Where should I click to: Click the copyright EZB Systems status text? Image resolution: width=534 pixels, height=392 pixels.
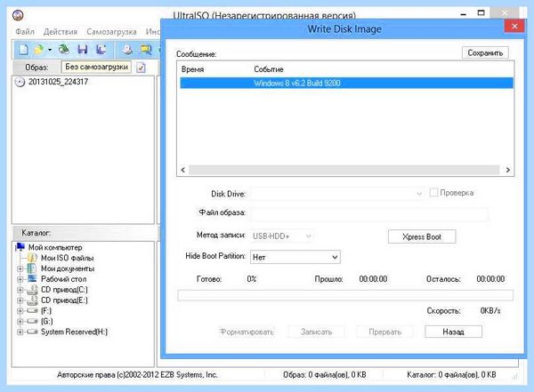coord(137,375)
